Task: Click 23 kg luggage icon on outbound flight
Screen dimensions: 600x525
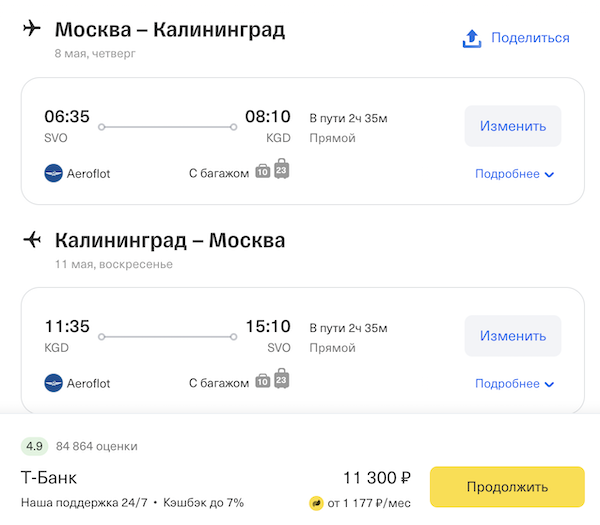Action: 282,169
